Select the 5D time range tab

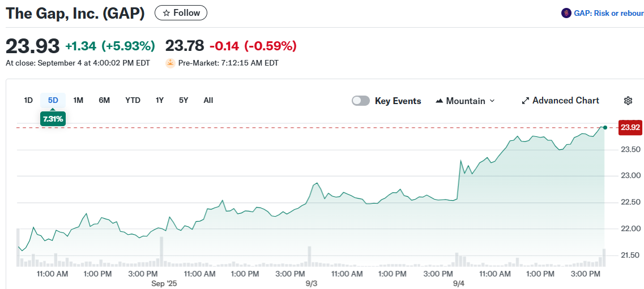click(53, 101)
